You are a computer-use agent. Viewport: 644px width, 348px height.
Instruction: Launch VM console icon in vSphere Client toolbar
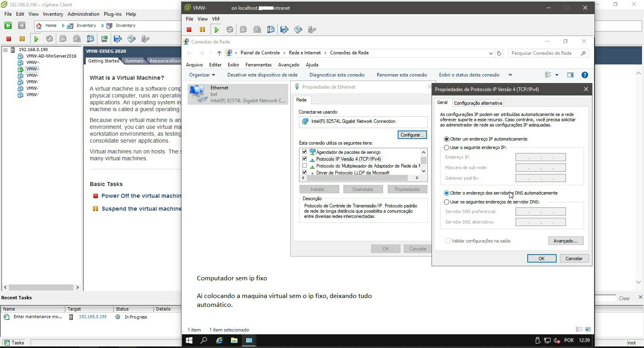[x=104, y=39]
